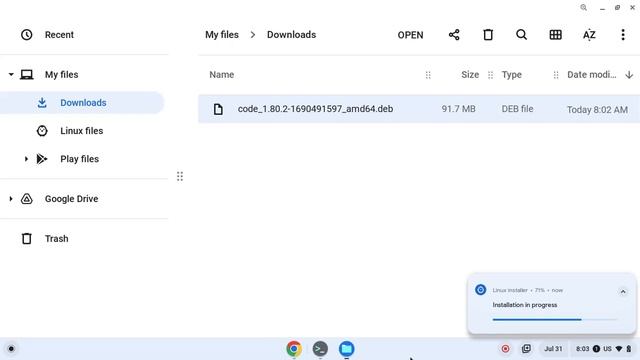Click the Today 8:02 AM date cell
Image resolution: width=640 pixels, height=360 pixels.
click(x=597, y=109)
